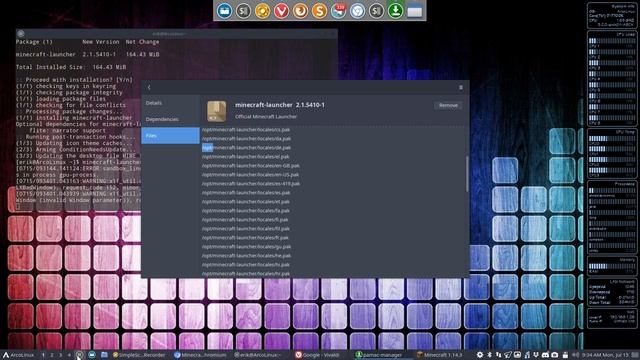Remove the minecraft-launcher package
This screenshot has height=360, width=640.
pyautogui.click(x=448, y=105)
